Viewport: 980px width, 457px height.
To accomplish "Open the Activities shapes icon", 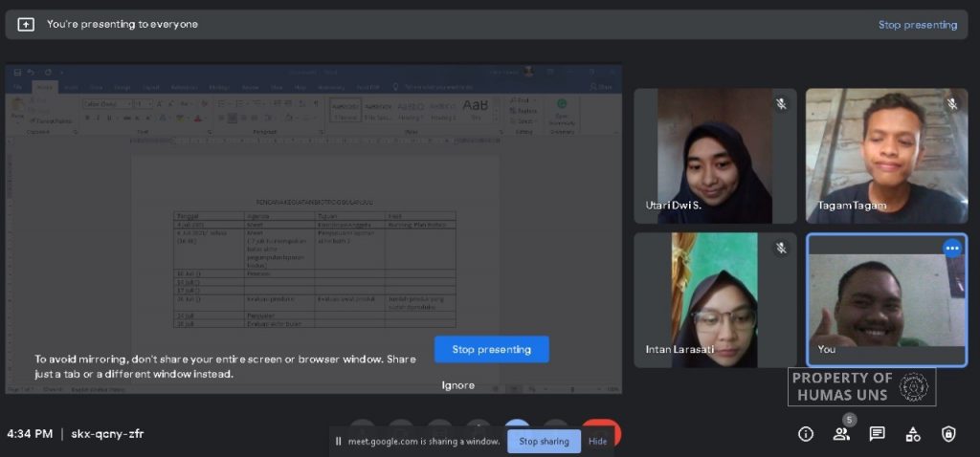I will point(913,434).
